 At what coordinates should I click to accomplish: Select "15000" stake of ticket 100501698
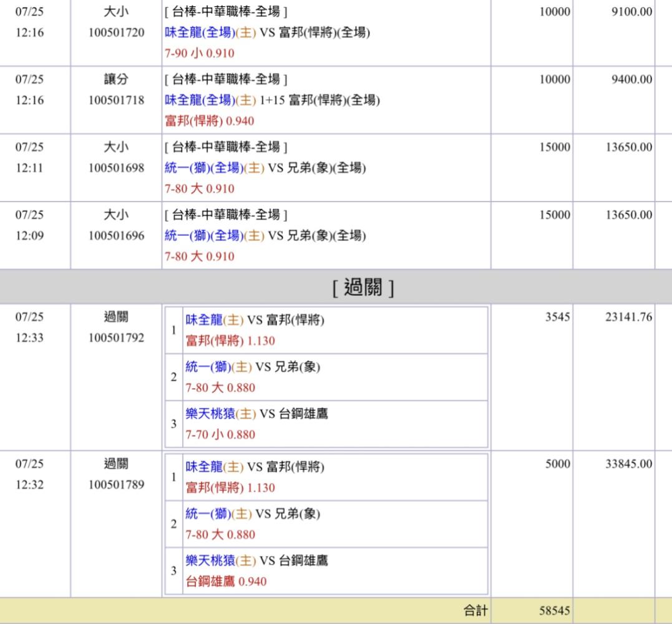(555, 147)
